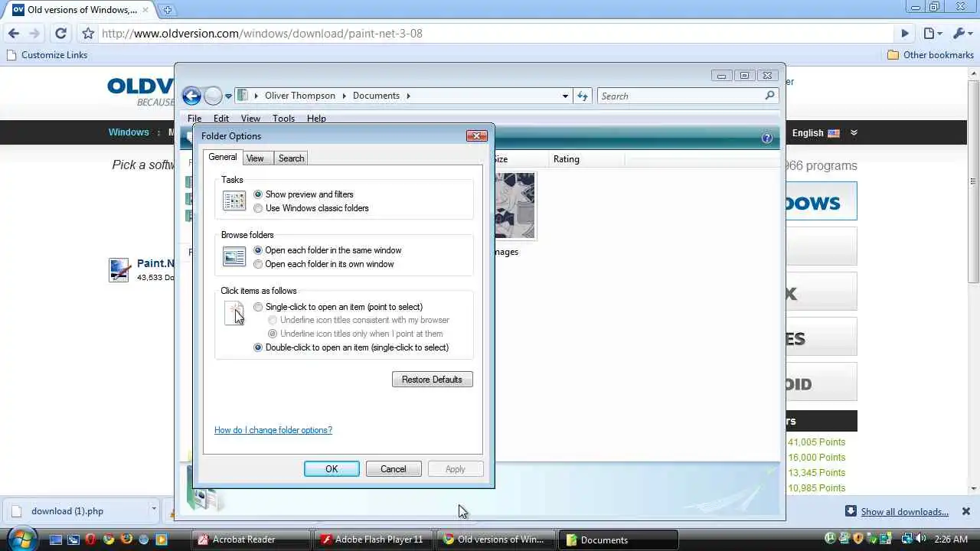The height and width of the screenshot is (551, 980).
Task: Launch Opera from Quick Launch
Action: click(x=91, y=540)
